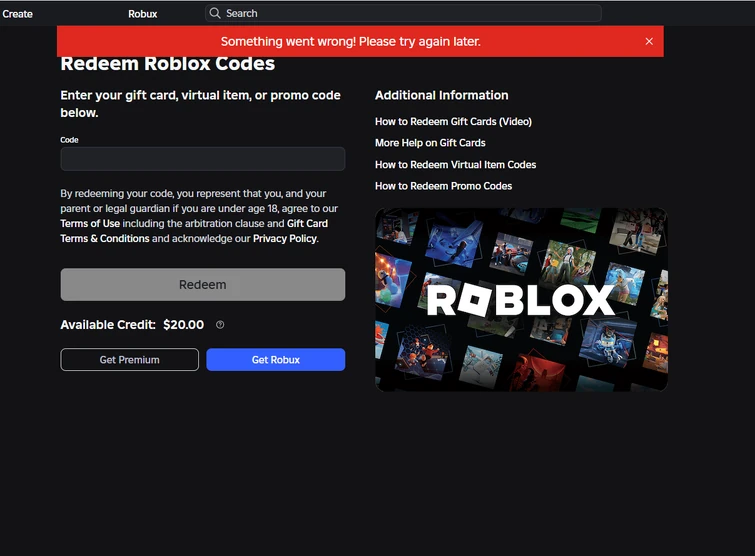The image size is (755, 556).
Task: Open More Help on Gift Cards
Action: click(430, 143)
